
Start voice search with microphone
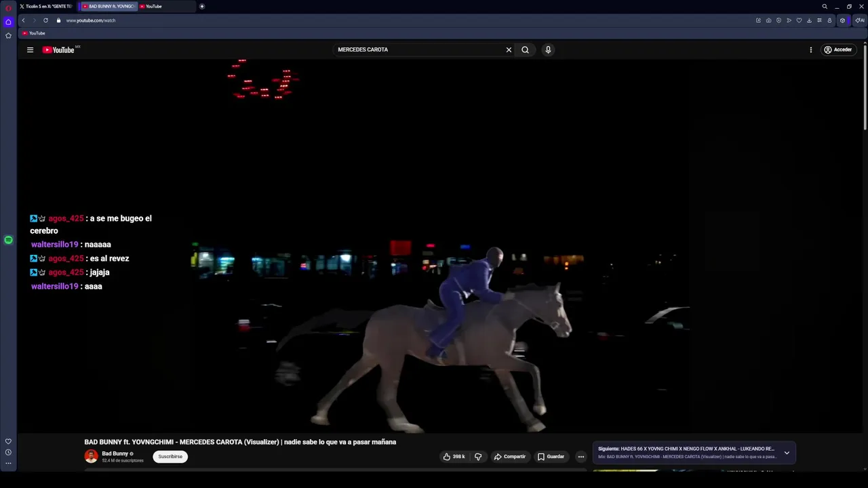548,49
